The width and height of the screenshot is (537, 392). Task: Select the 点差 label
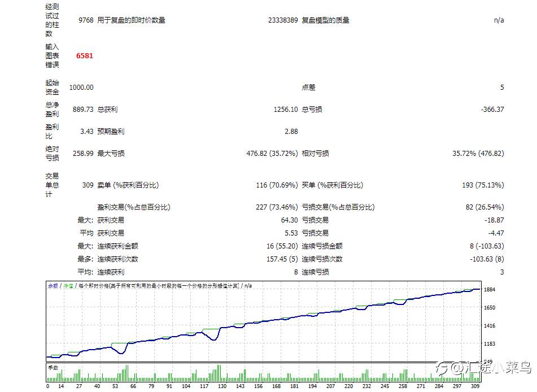[x=308, y=88]
